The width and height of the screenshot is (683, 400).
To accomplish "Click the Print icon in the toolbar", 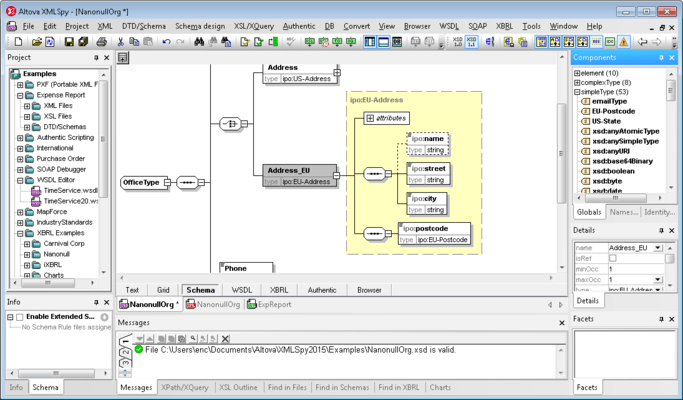I will pyautogui.click(x=101, y=42).
